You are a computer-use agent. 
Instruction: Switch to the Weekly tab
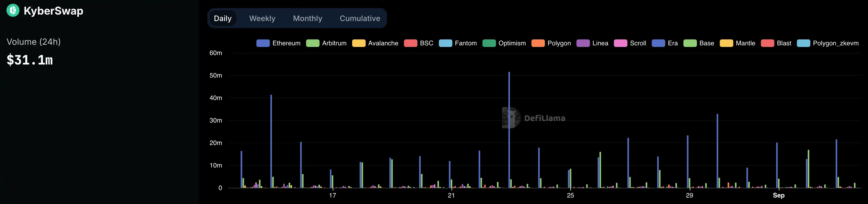[x=262, y=19]
